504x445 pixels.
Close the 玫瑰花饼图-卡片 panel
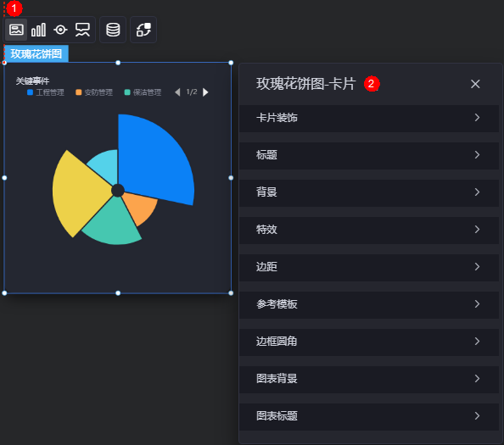coord(475,84)
